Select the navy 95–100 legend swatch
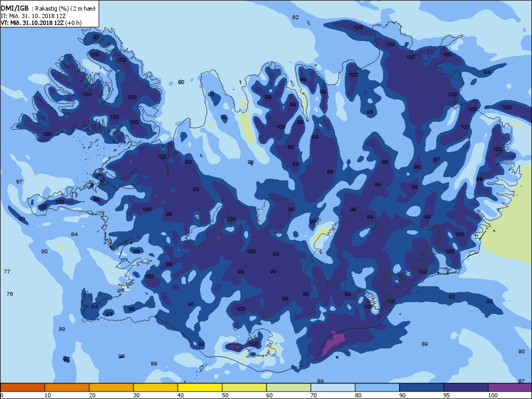 [x=466, y=387]
